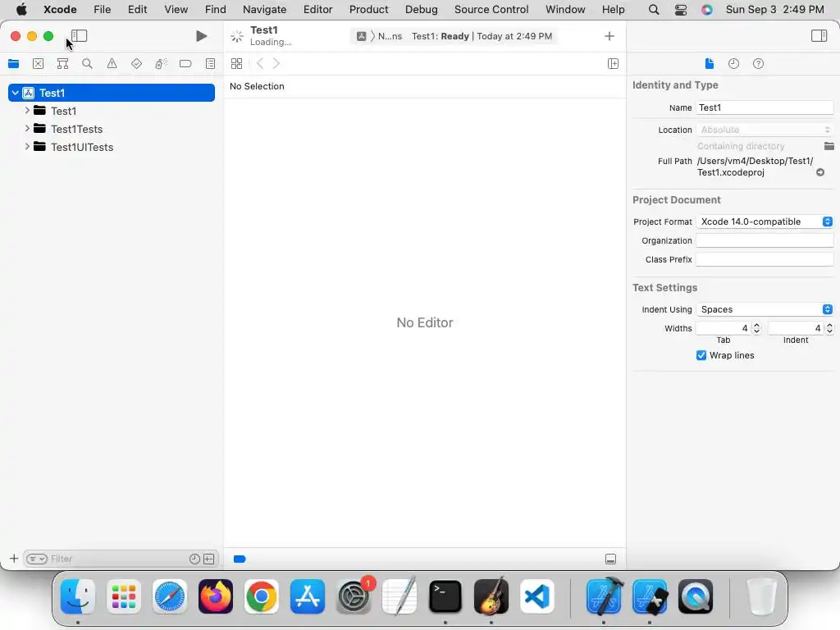Toggle the debug area at editor bottom
Image resolution: width=840 pixels, height=630 pixels.
(x=610, y=559)
